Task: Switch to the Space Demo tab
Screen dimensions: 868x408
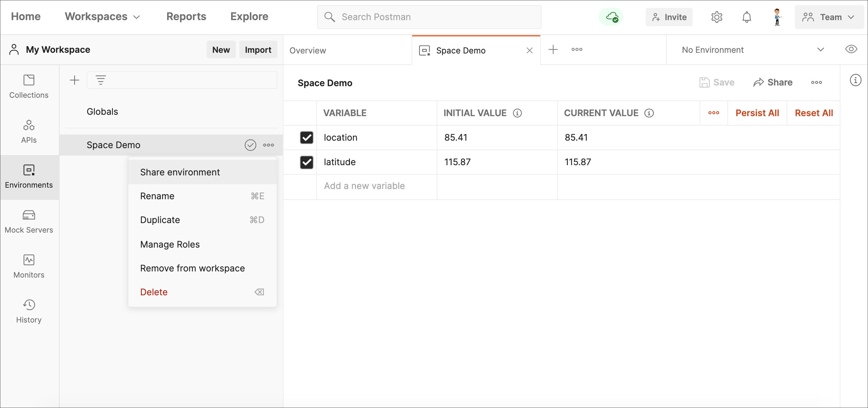Action: click(476, 50)
